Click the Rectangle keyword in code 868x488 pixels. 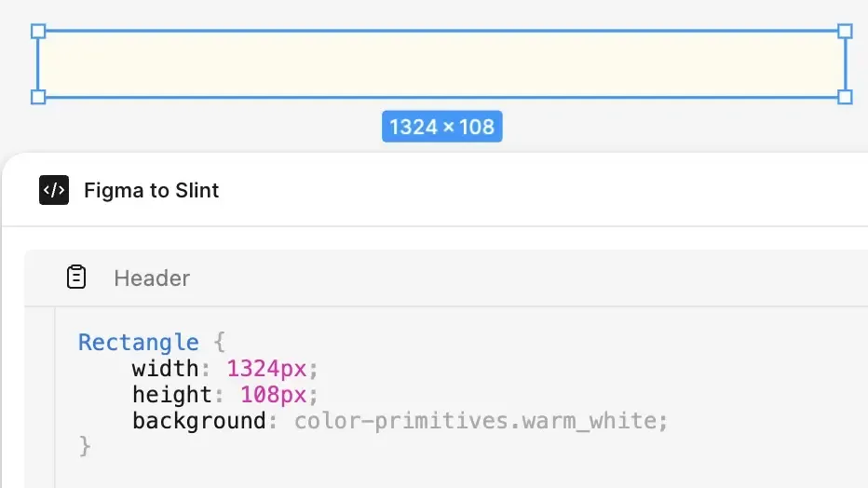(138, 343)
